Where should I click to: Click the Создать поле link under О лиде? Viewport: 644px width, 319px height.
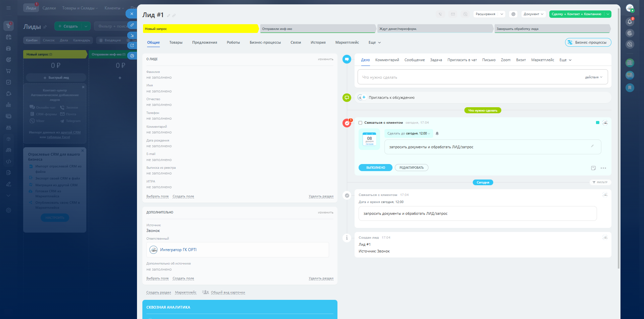[x=183, y=196]
